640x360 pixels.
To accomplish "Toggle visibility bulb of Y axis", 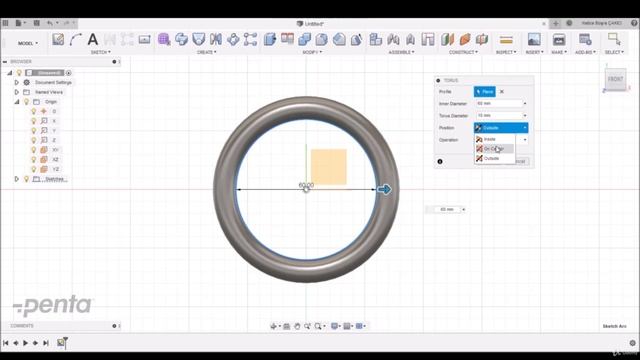I will [x=34, y=131].
